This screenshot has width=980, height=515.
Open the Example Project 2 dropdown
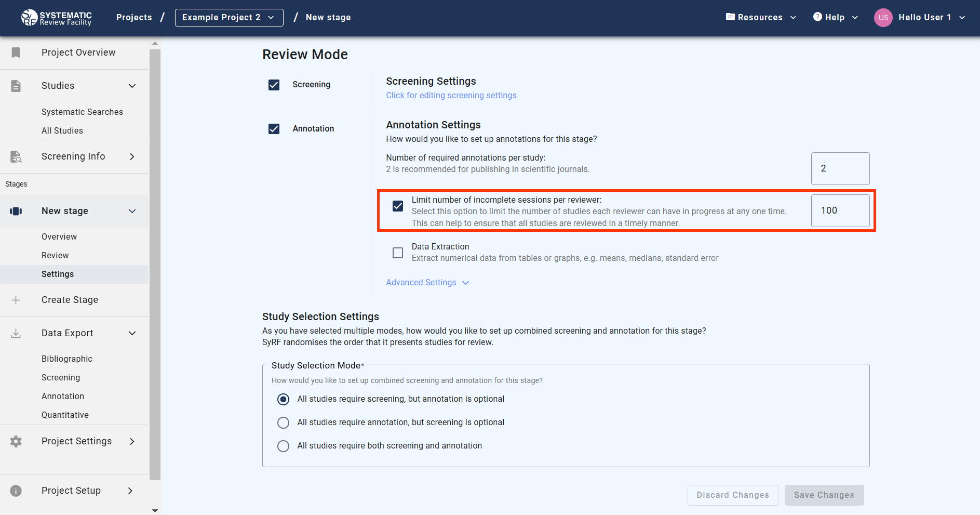[229, 18]
